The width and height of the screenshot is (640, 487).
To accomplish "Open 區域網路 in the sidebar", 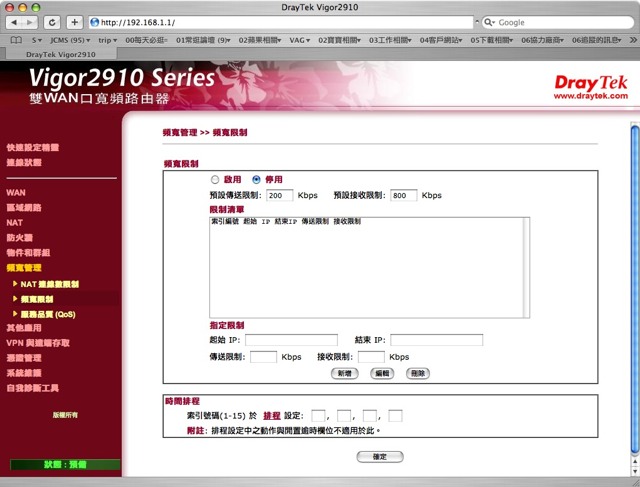I will (24, 207).
